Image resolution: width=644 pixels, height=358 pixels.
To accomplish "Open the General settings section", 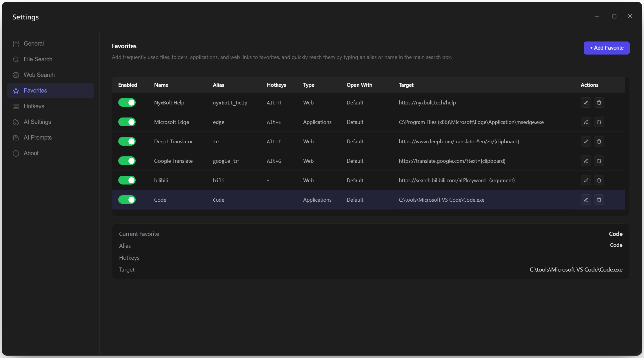I will click(51, 44).
